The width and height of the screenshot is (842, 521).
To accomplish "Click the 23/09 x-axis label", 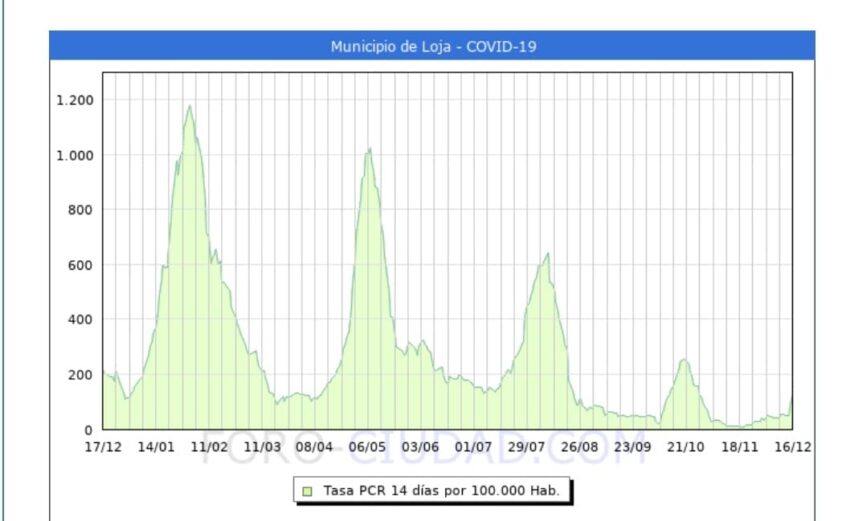I will tap(633, 447).
